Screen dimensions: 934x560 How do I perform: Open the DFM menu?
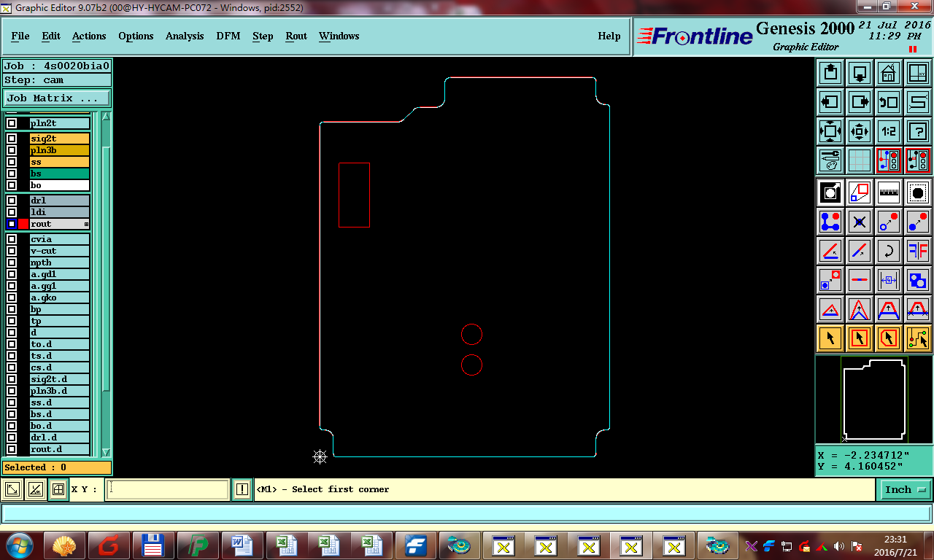click(x=228, y=36)
